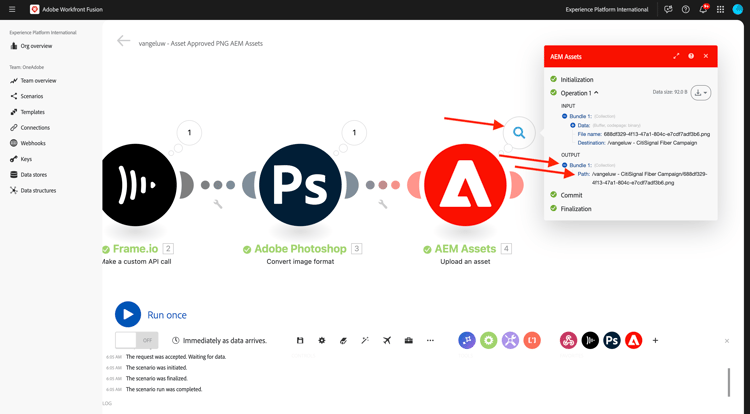The width and height of the screenshot is (750, 414).
Task: Close the log panel with the X
Action: point(727,341)
